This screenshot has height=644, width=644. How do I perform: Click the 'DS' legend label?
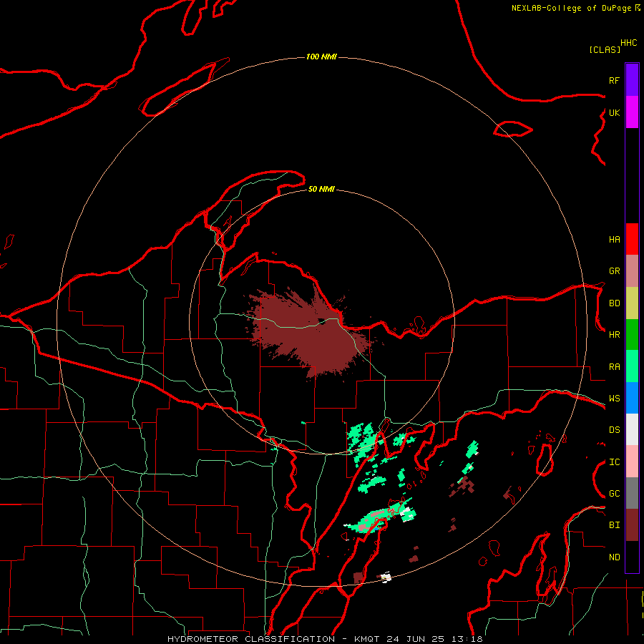614,430
